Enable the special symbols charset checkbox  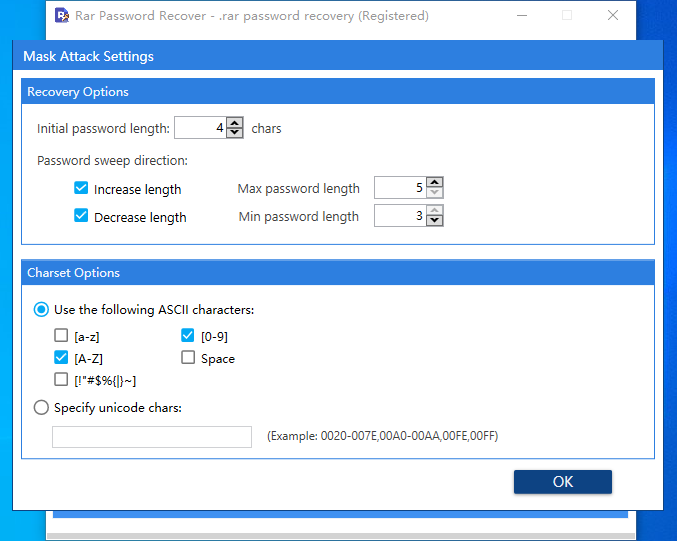point(61,379)
